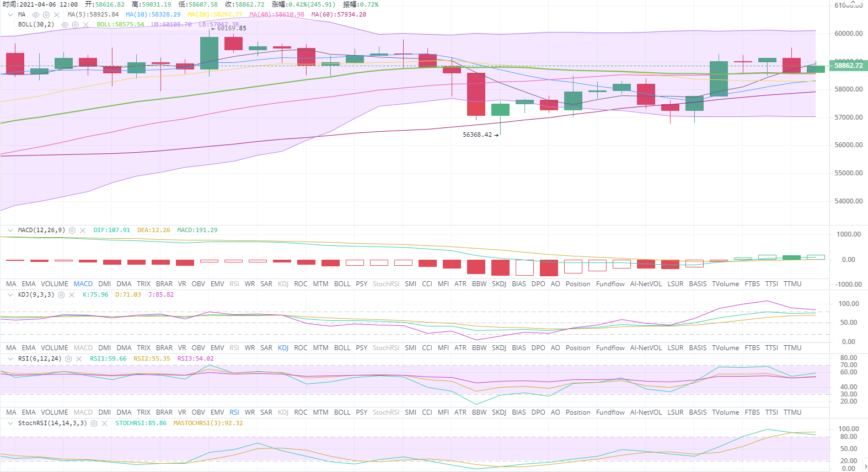The width and height of the screenshot is (868, 472).
Task: Collapse the main chart indicator legend chevron
Action: point(10,15)
